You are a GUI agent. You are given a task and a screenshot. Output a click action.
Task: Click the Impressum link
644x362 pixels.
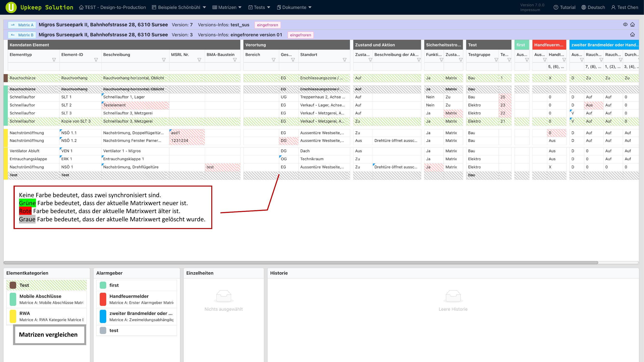click(530, 10)
